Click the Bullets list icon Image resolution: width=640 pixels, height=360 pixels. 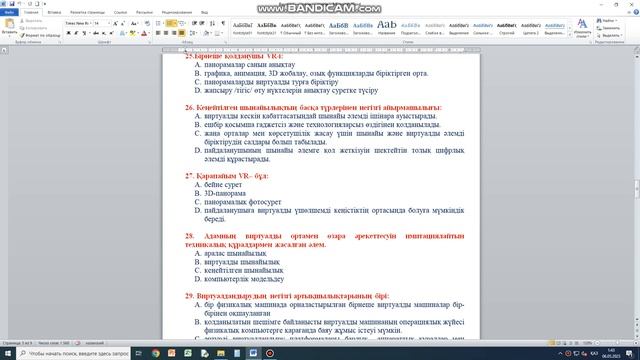(158, 23)
